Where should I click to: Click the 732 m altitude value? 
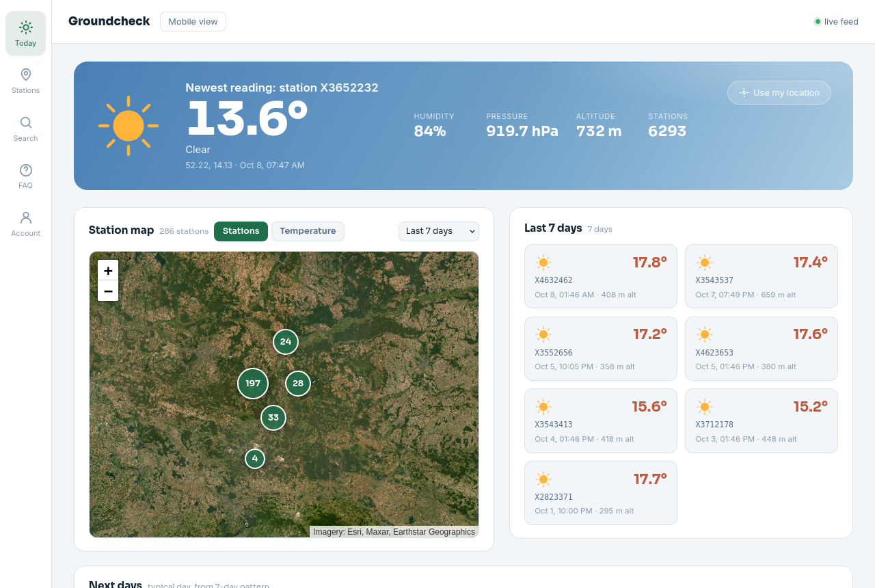point(599,131)
